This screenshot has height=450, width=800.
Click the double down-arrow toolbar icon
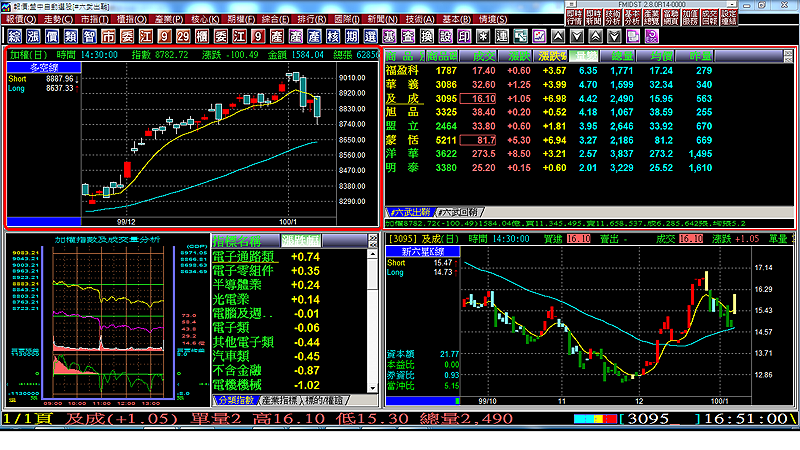tap(614, 36)
